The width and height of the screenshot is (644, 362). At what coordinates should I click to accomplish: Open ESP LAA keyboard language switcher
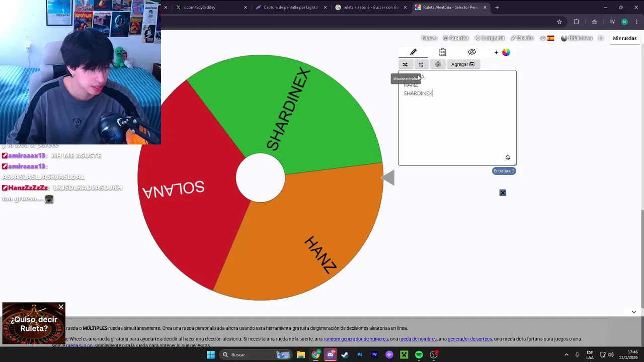[x=590, y=354]
